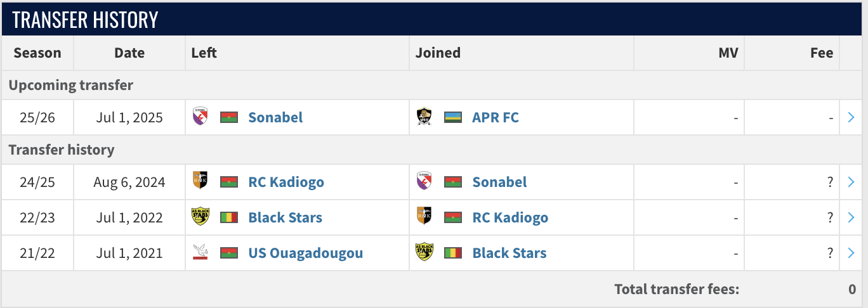Open the US Ouagadougou club link
The width and height of the screenshot is (868, 308).
(x=306, y=253)
